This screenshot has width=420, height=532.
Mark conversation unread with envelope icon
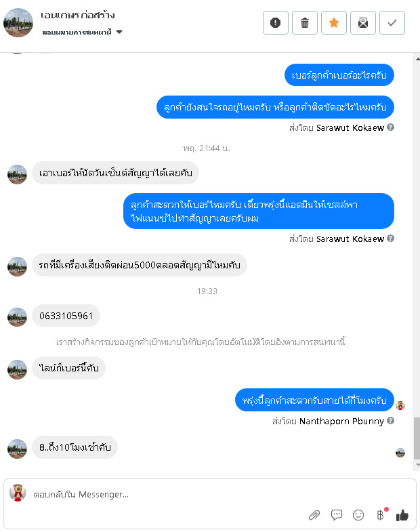[363, 23]
